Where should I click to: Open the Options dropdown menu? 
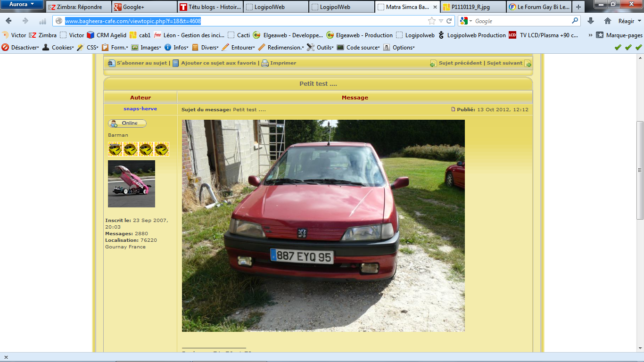click(399, 47)
